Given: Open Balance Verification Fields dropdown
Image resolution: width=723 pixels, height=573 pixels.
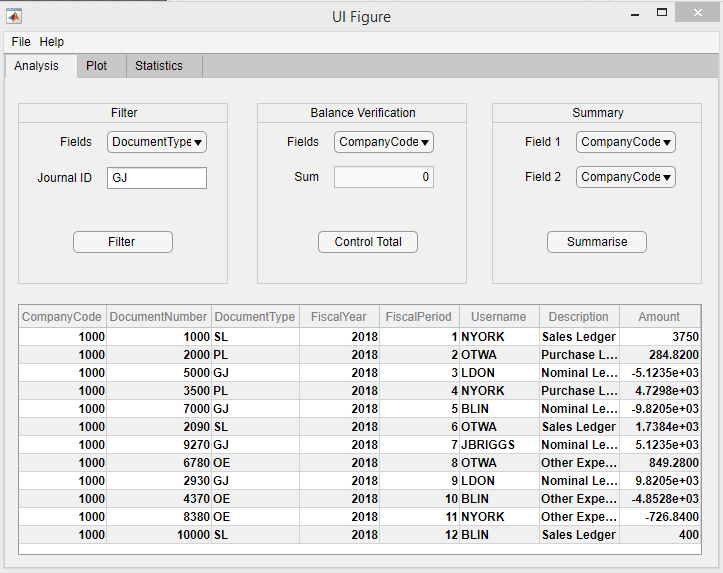Looking at the screenshot, I should pos(384,142).
